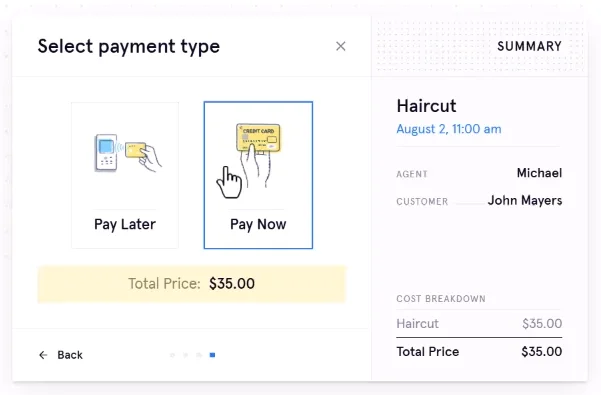Click the Haircut service title in summary

click(x=427, y=106)
